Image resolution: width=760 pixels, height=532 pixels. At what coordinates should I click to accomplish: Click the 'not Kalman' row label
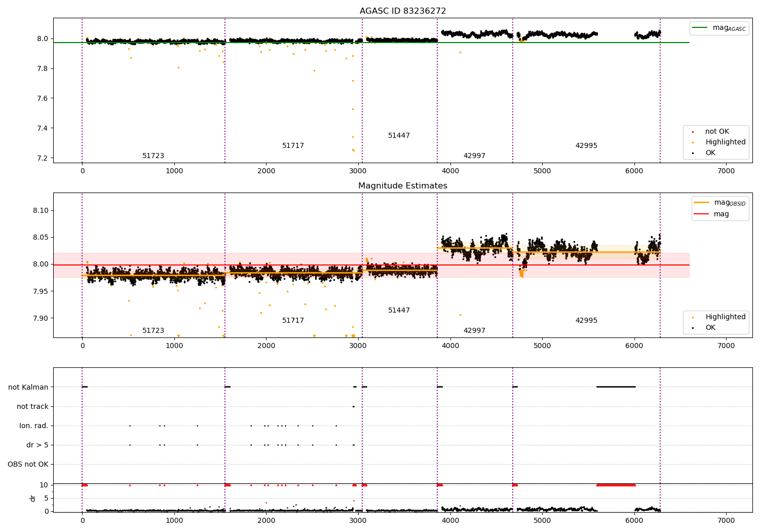[28, 388]
